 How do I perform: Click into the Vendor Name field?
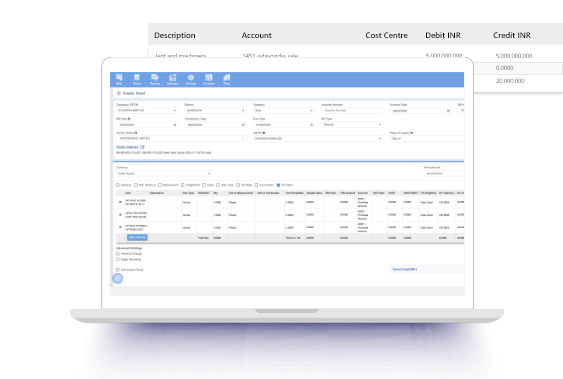[x=181, y=139]
